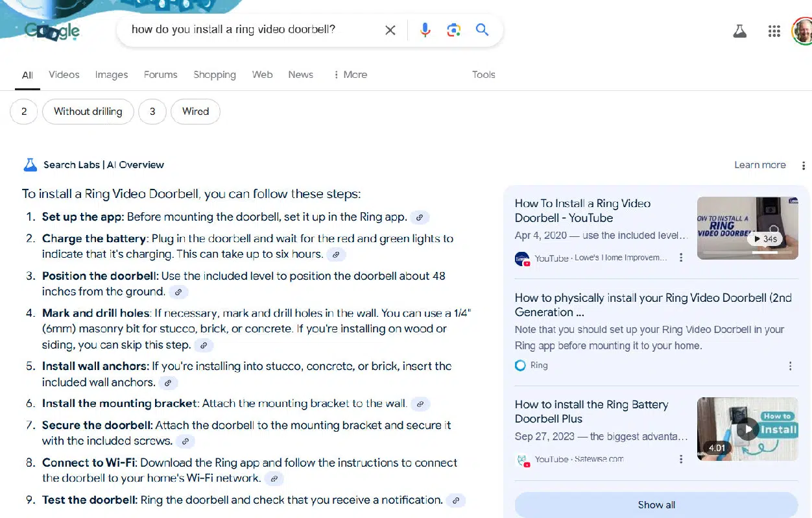Select the 'Wired' refinement chip
Image resolution: width=812 pixels, height=518 pixels.
pyautogui.click(x=195, y=112)
